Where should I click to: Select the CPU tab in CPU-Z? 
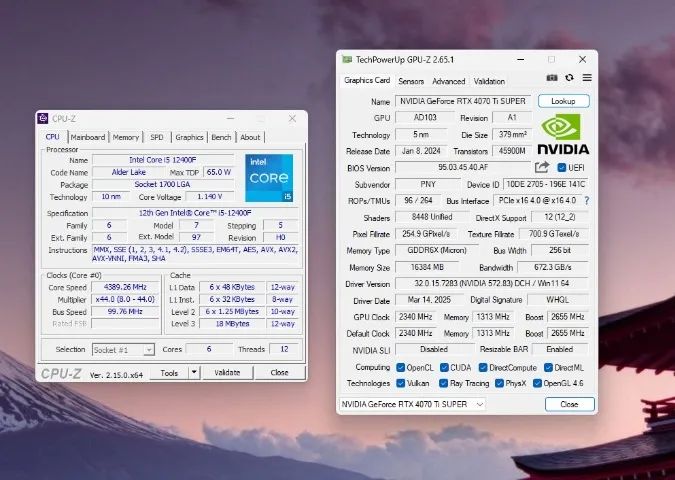point(53,137)
